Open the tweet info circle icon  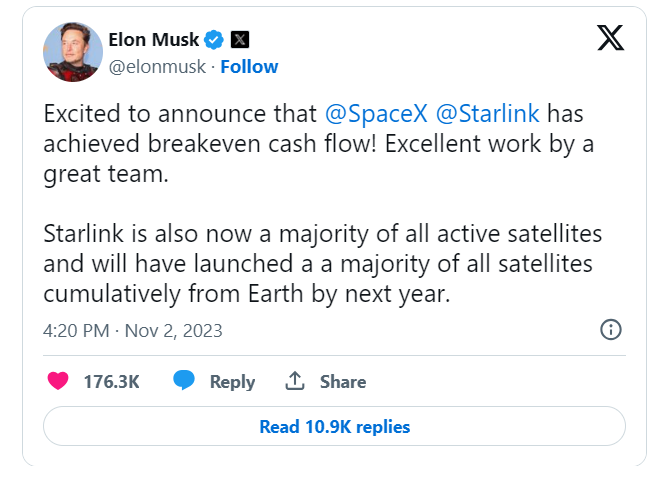[611, 330]
